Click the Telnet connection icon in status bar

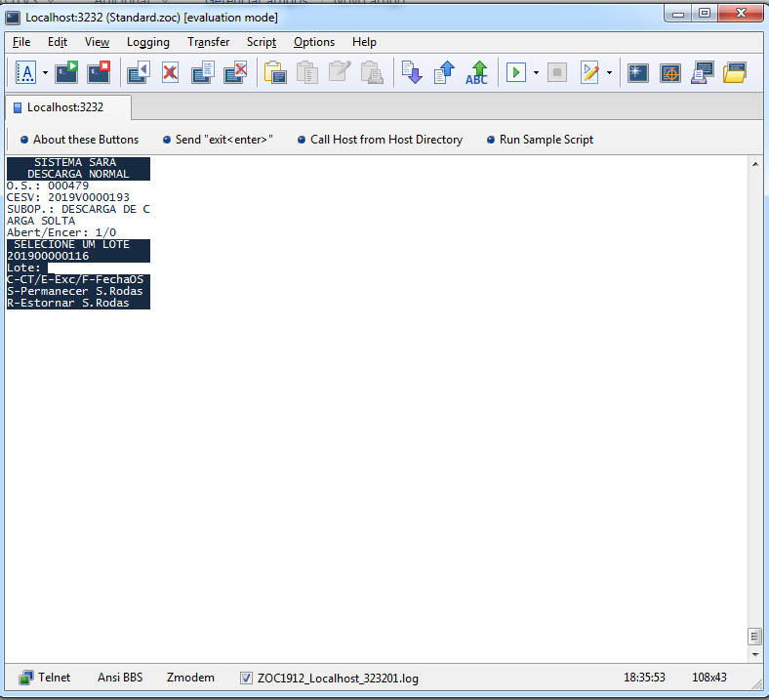pyautogui.click(x=26, y=678)
